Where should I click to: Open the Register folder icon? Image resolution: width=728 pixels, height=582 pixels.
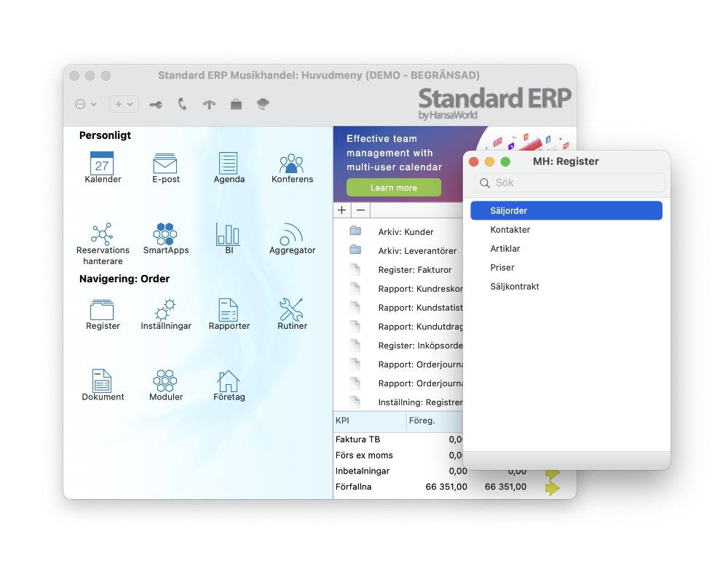pyautogui.click(x=102, y=310)
